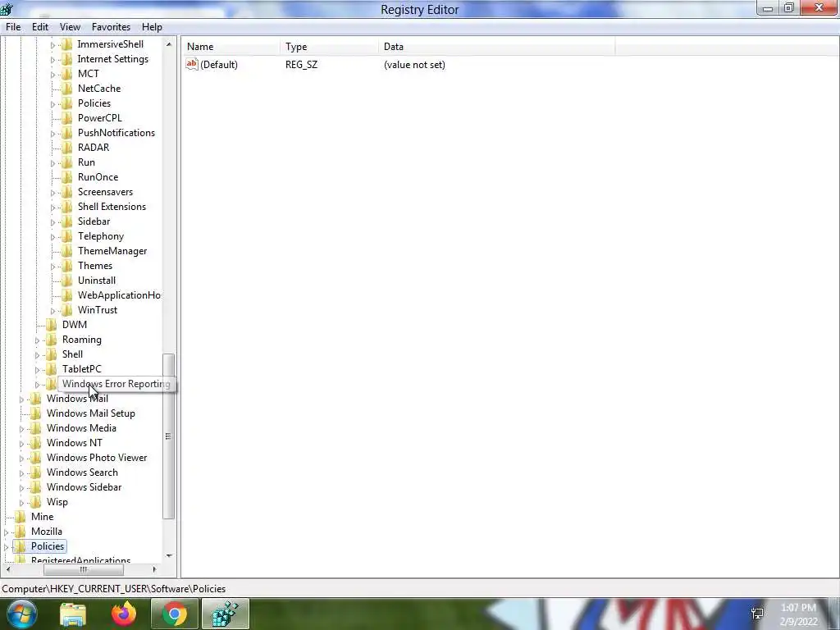The image size is (840, 630).
Task: Click the (Default) string value icon
Action: [x=192, y=64]
